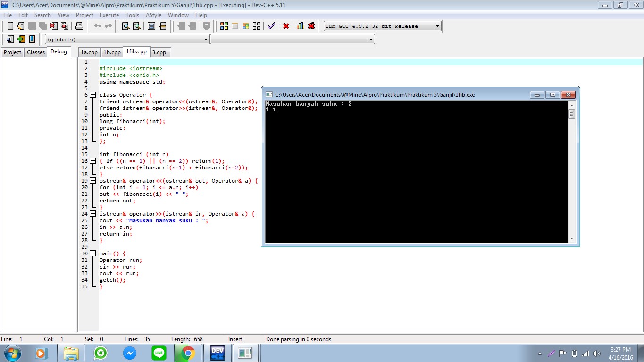This screenshot has width=644, height=362.
Task: Open Windows Explorer folder taskbar icon
Action: [x=71, y=353]
